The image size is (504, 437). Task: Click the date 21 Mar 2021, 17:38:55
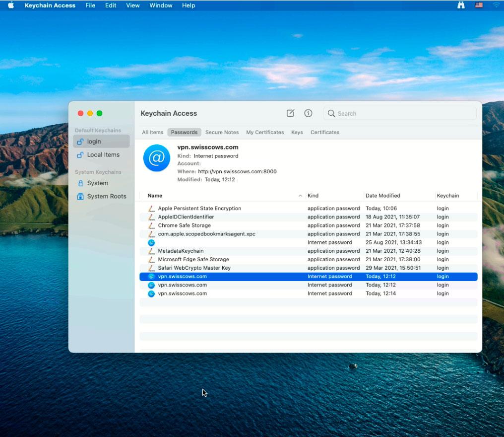pyautogui.click(x=393, y=234)
